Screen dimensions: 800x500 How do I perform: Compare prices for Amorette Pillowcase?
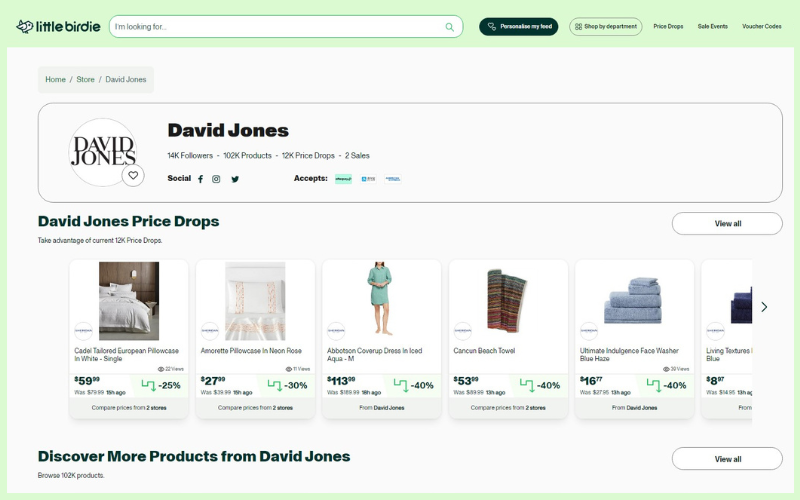click(x=255, y=408)
